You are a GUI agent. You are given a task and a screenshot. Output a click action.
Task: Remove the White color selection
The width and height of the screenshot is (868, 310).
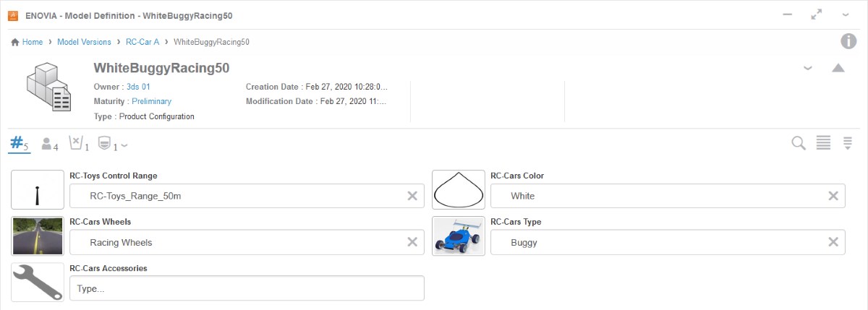833,196
